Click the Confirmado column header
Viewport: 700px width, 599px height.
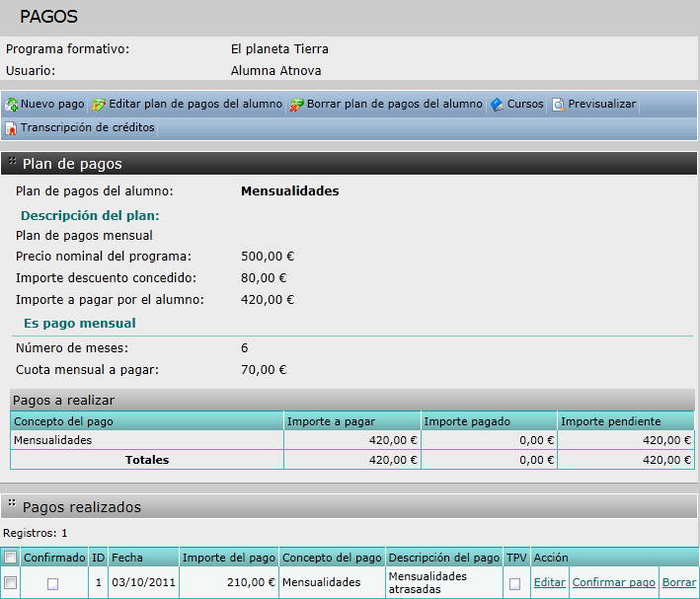tap(54, 558)
